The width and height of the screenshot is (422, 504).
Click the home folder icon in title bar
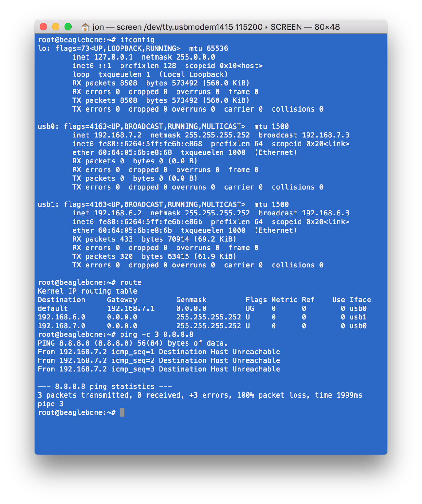pyautogui.click(x=85, y=27)
